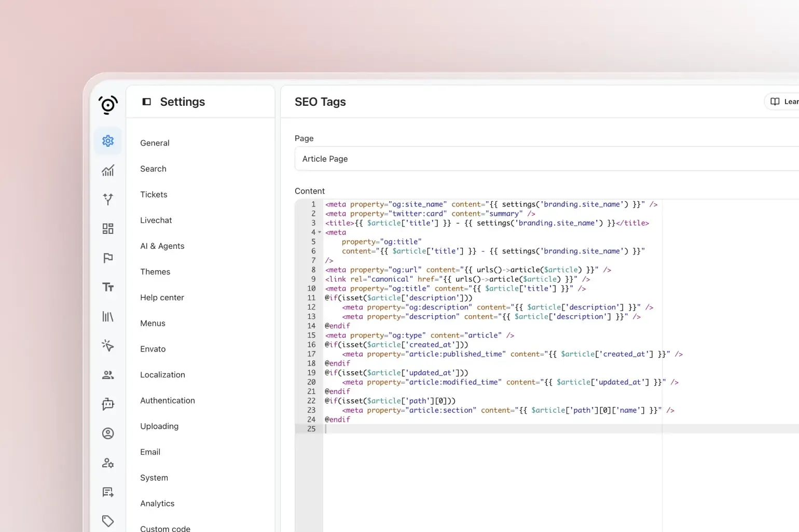The height and width of the screenshot is (532, 799).
Task: Select the AI & Agents settings item
Action: click(x=162, y=246)
